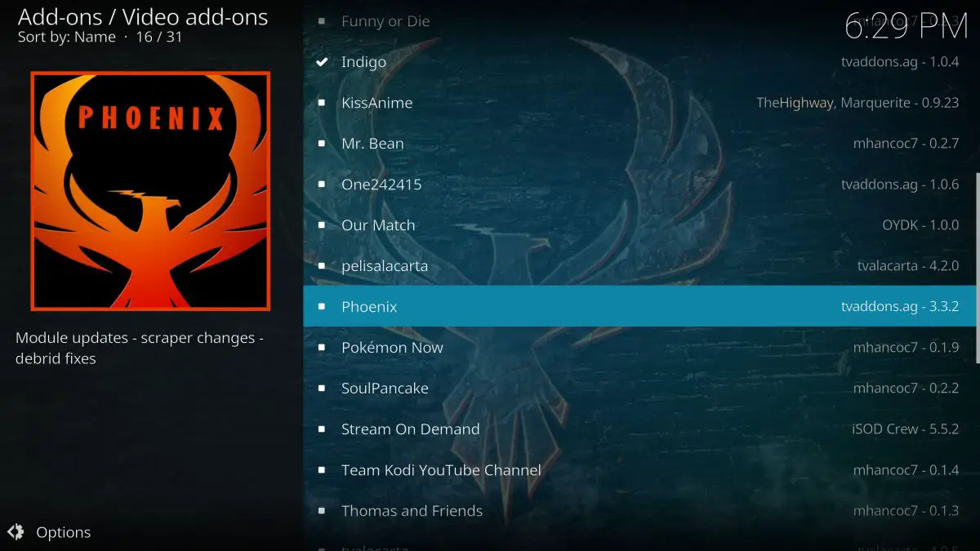Click the bullet icon beside Mr. Bean

click(322, 144)
